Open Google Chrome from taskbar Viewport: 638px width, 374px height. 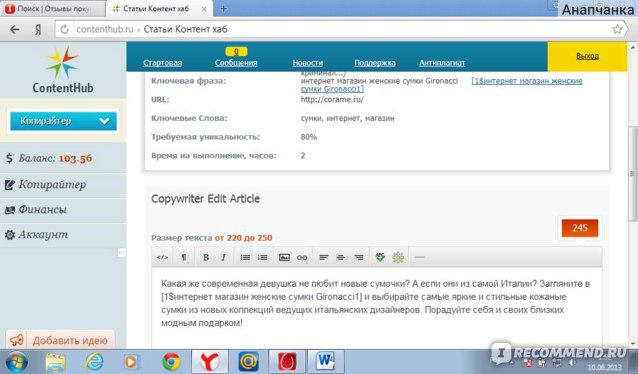171,362
